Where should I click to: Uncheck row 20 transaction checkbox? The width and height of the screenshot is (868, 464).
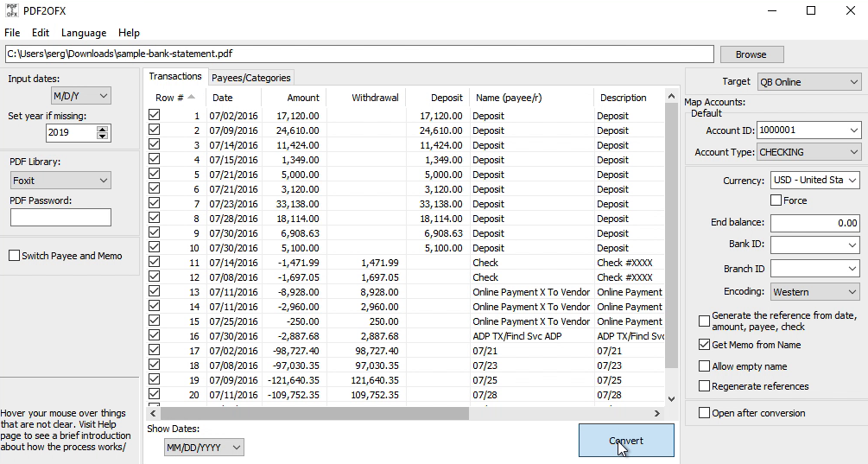[154, 394]
